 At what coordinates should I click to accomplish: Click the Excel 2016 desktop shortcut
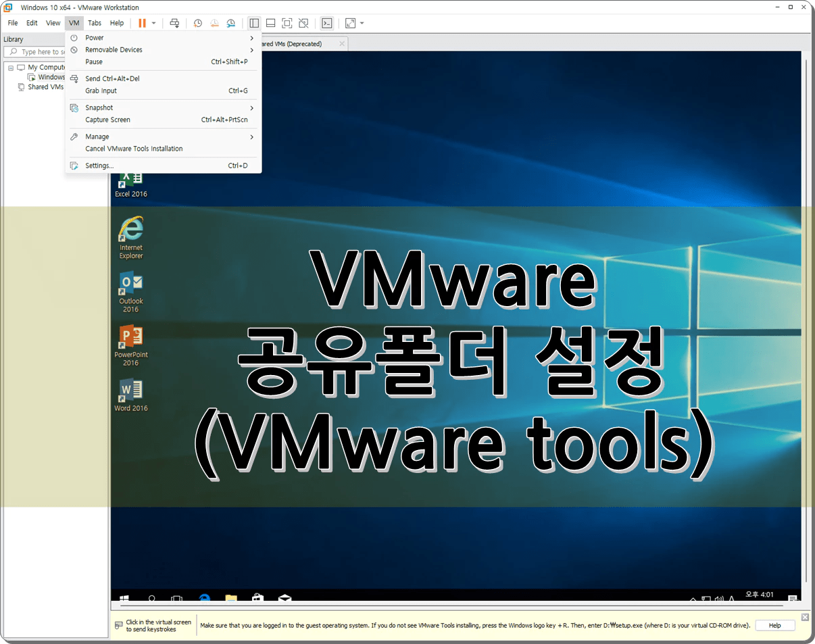click(x=130, y=184)
